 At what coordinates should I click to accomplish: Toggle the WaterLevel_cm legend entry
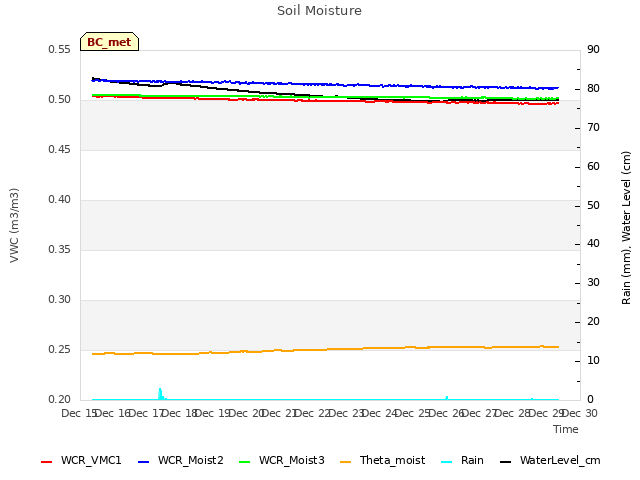tap(550, 461)
